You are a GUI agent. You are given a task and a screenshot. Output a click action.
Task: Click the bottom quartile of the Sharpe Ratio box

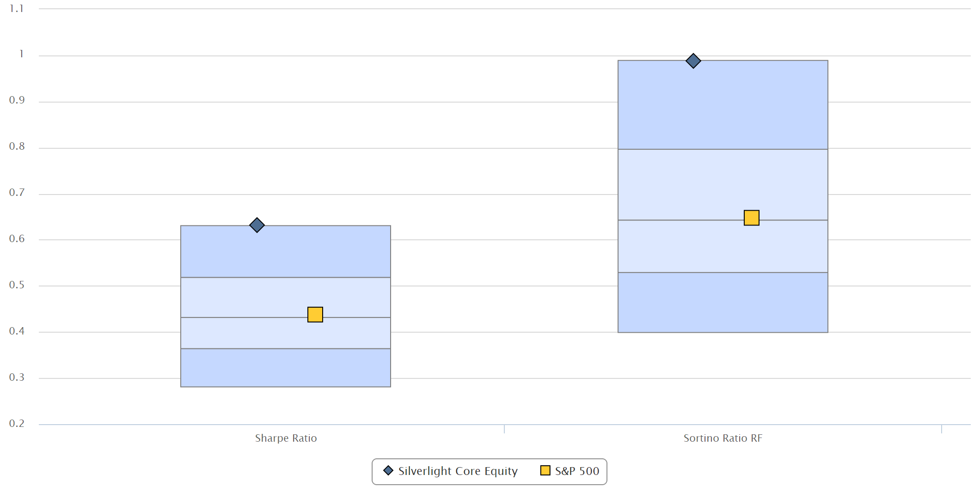point(286,368)
